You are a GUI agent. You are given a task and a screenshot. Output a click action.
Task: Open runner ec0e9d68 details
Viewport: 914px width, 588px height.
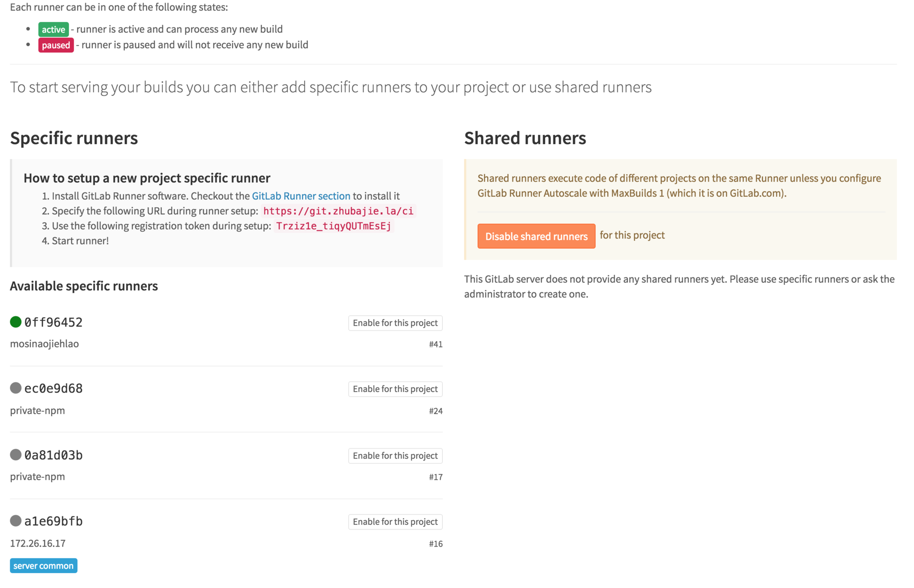53,389
